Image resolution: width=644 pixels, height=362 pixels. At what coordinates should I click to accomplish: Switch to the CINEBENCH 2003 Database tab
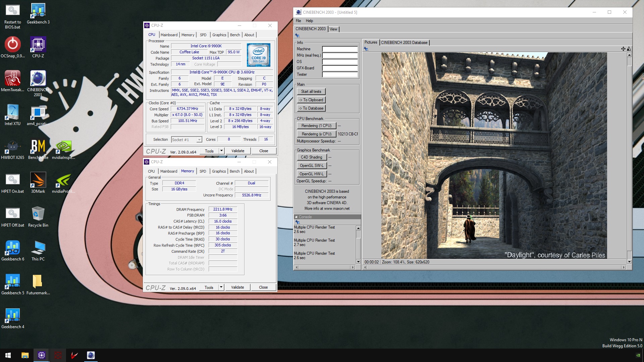[404, 43]
